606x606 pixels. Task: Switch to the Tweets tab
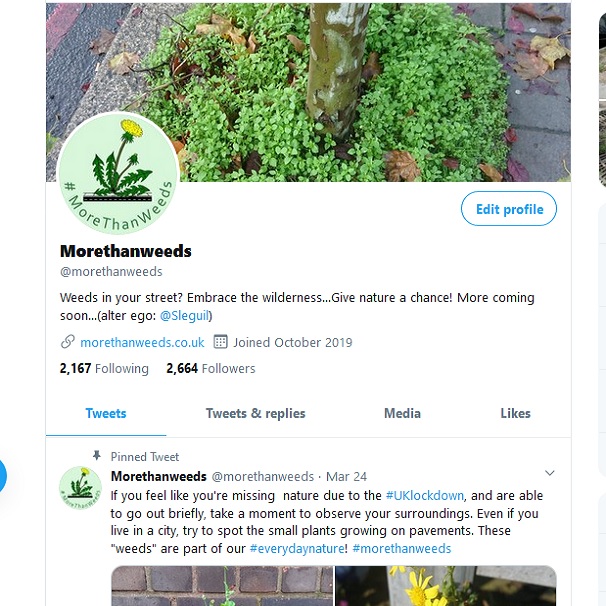(x=106, y=413)
